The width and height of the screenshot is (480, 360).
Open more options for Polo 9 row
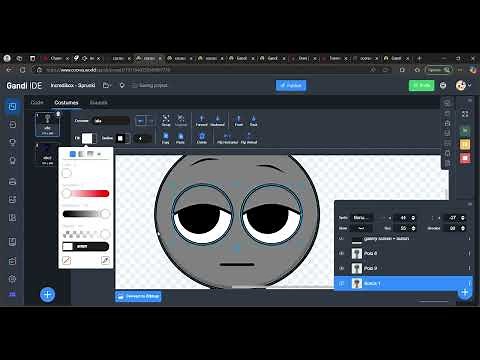coord(469,268)
